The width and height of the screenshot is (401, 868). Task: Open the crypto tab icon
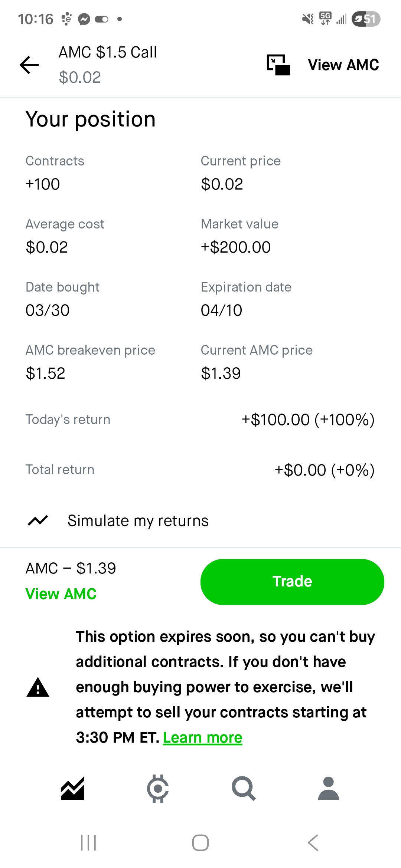click(x=158, y=788)
